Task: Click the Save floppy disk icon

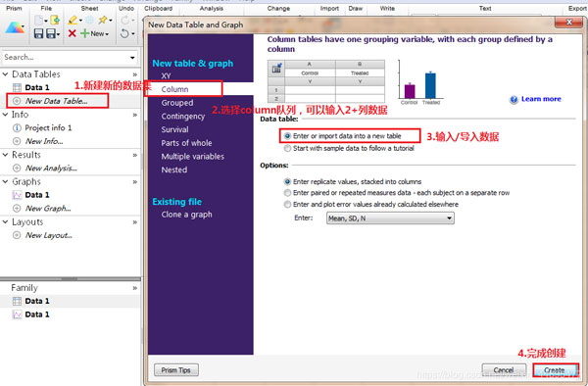Action: pos(38,33)
